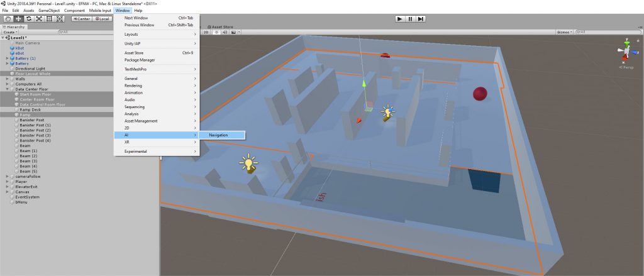The image size is (644, 276).
Task: Toggle the Local coordinate button
Action: (x=102, y=19)
